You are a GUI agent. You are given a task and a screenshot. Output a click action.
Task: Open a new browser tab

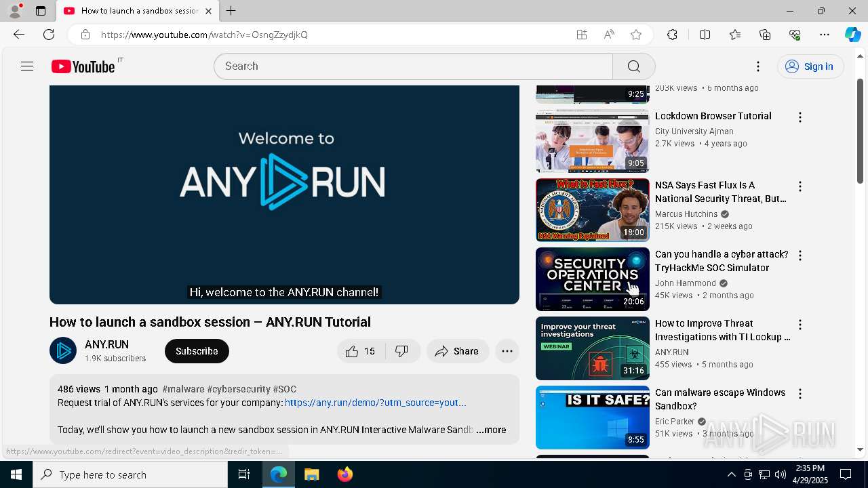point(231,11)
